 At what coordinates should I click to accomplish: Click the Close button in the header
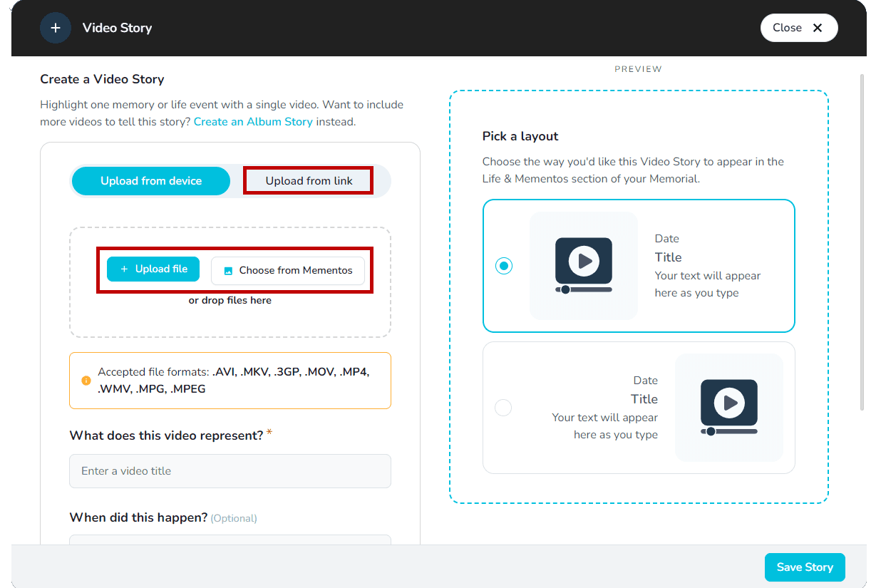click(x=799, y=27)
